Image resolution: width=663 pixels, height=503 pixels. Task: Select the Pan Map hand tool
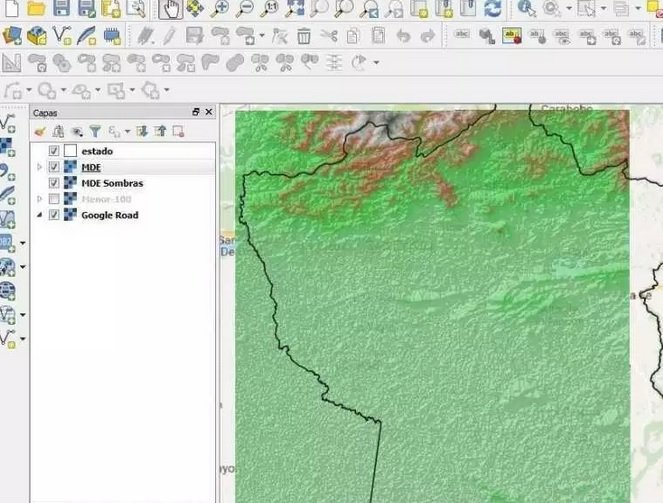click(170, 9)
